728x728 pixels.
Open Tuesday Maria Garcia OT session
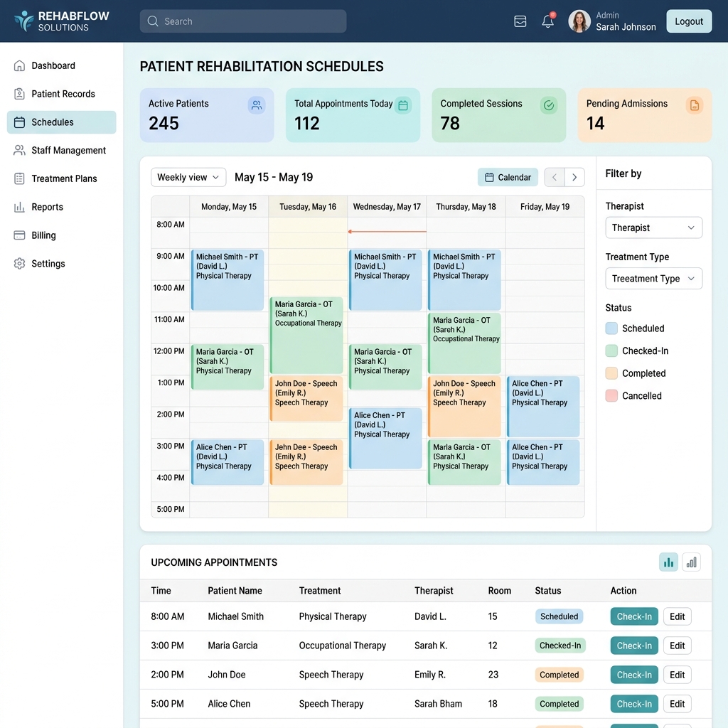(306, 336)
